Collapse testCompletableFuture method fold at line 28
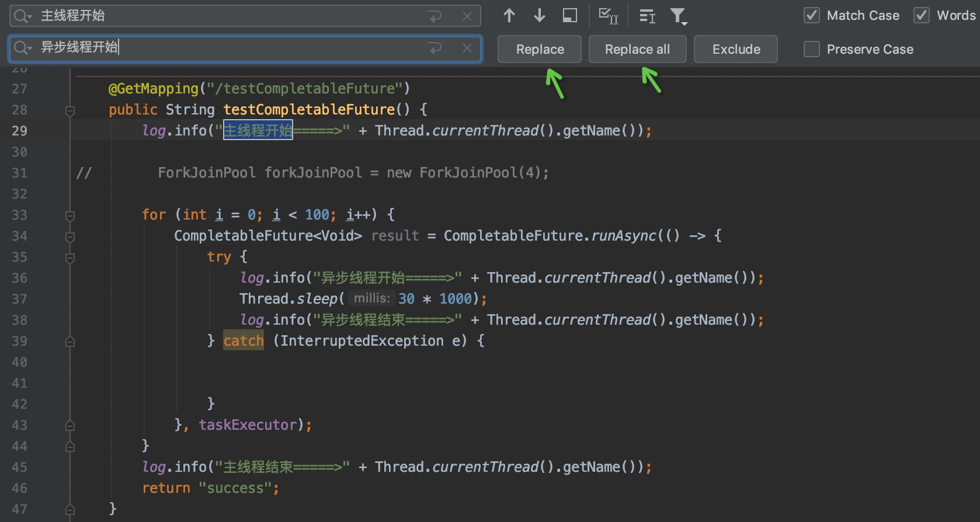This screenshot has width=980, height=522. click(x=70, y=110)
